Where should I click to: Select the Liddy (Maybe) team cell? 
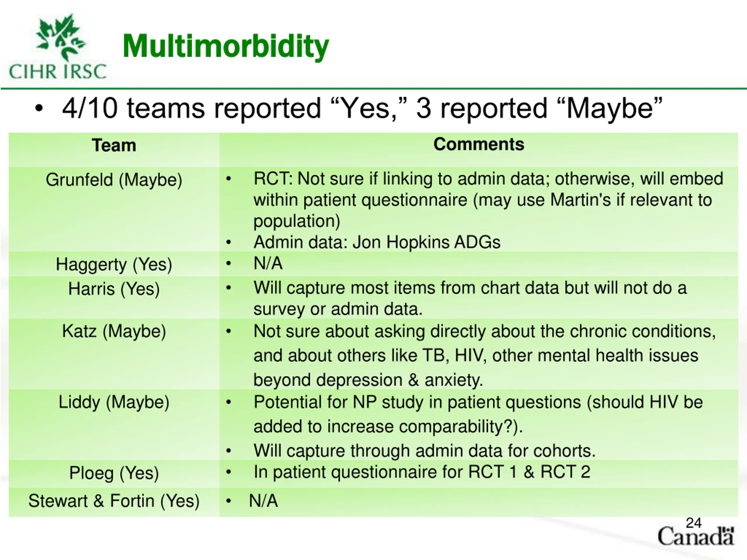pyautogui.click(x=114, y=402)
